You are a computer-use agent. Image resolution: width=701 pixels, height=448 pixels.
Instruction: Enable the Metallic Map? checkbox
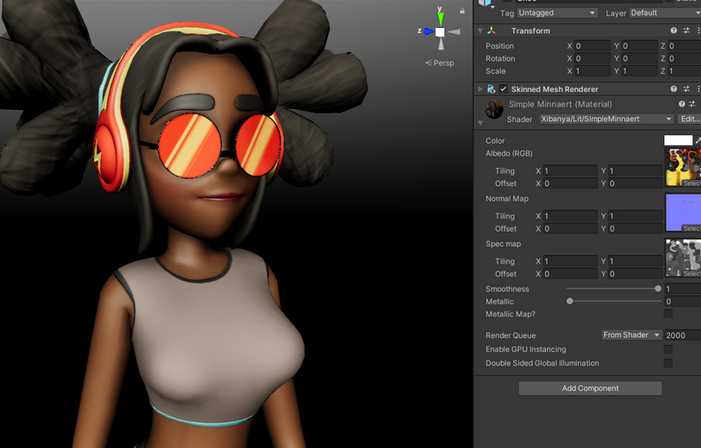[x=668, y=314]
